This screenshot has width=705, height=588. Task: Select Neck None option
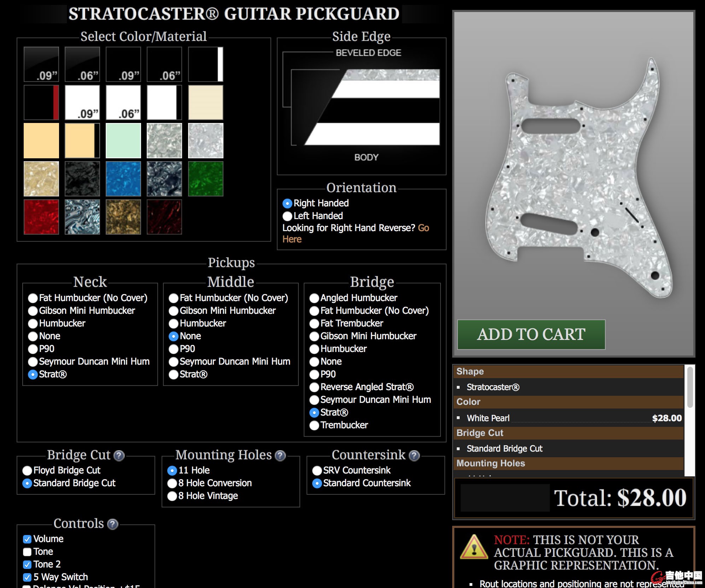pos(33,336)
